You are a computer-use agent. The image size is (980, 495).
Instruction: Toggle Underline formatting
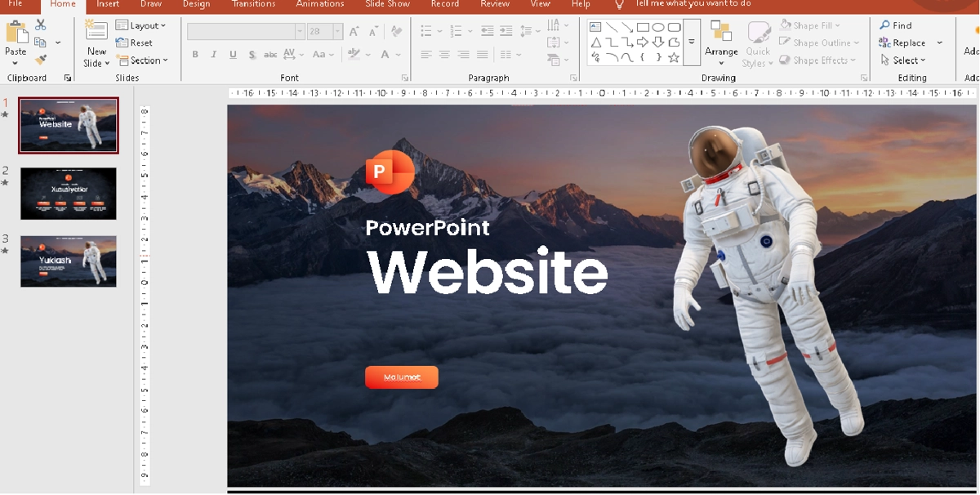pyautogui.click(x=233, y=55)
